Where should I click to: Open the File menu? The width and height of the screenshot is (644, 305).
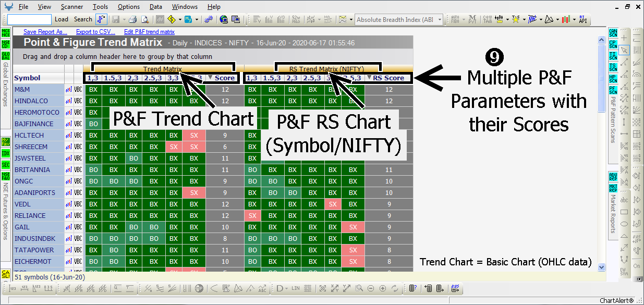pyautogui.click(x=23, y=7)
